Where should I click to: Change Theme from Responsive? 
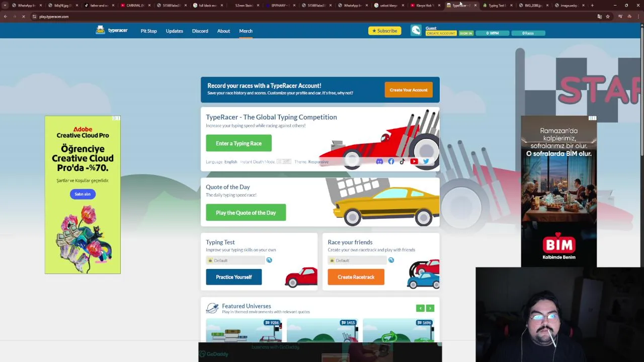tap(318, 162)
